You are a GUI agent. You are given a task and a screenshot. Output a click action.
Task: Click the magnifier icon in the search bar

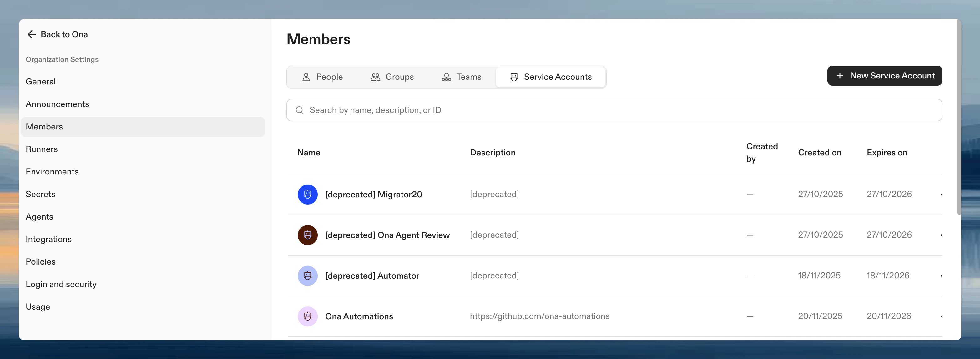pyautogui.click(x=299, y=110)
